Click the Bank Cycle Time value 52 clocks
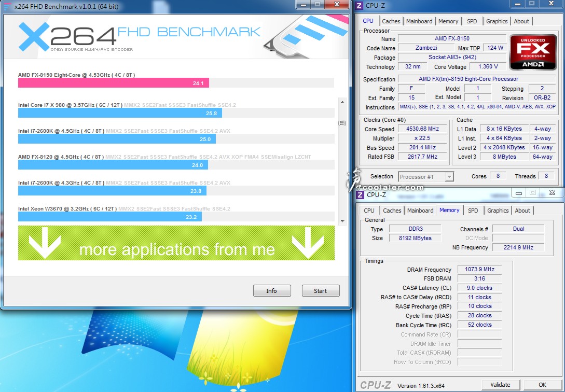Screen dimensions: 565x392 pyautogui.click(x=479, y=325)
